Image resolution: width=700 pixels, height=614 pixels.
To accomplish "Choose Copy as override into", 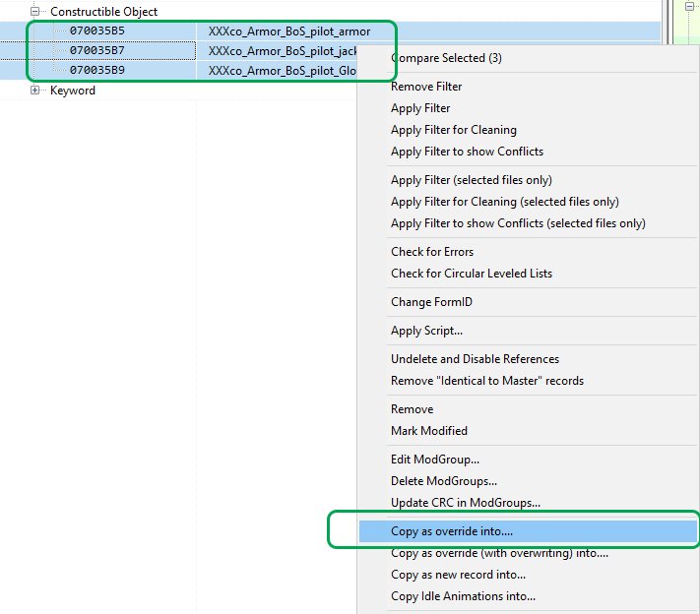I will point(451,531).
